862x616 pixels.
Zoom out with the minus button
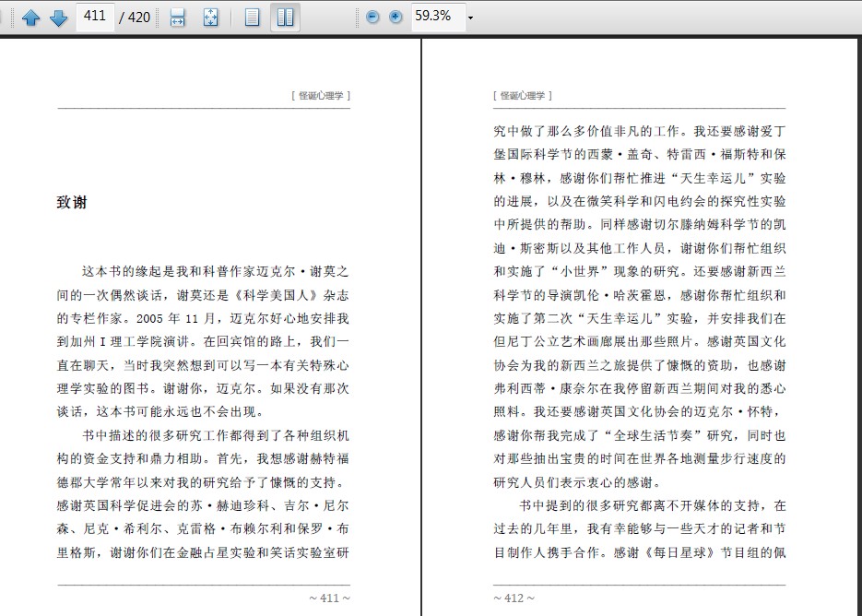coord(372,17)
